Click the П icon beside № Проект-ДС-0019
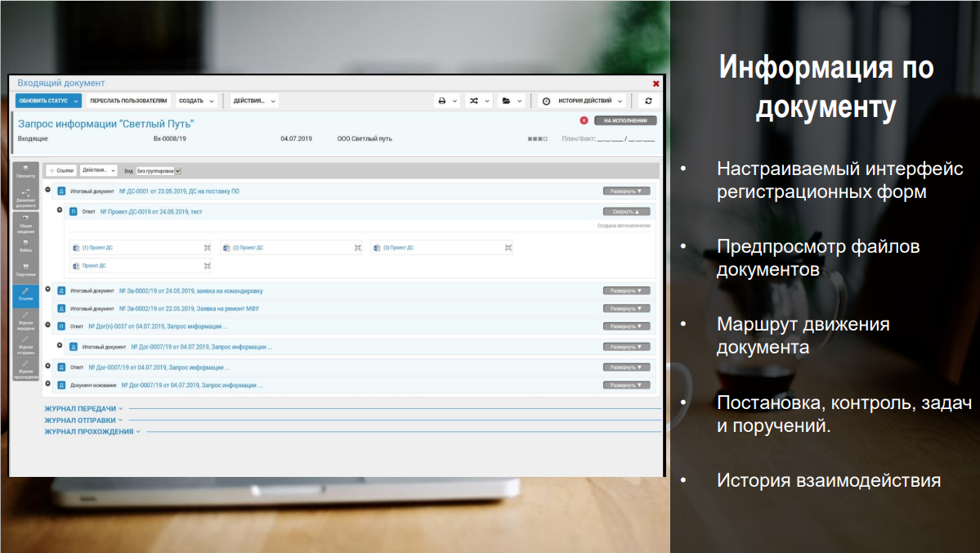980x553 pixels. (x=73, y=212)
